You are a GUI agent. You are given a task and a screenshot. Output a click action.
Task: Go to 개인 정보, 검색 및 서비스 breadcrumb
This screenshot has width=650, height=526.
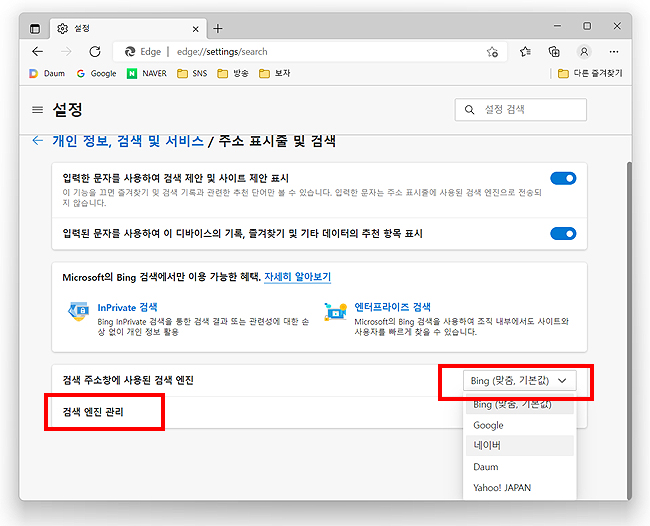(128, 141)
